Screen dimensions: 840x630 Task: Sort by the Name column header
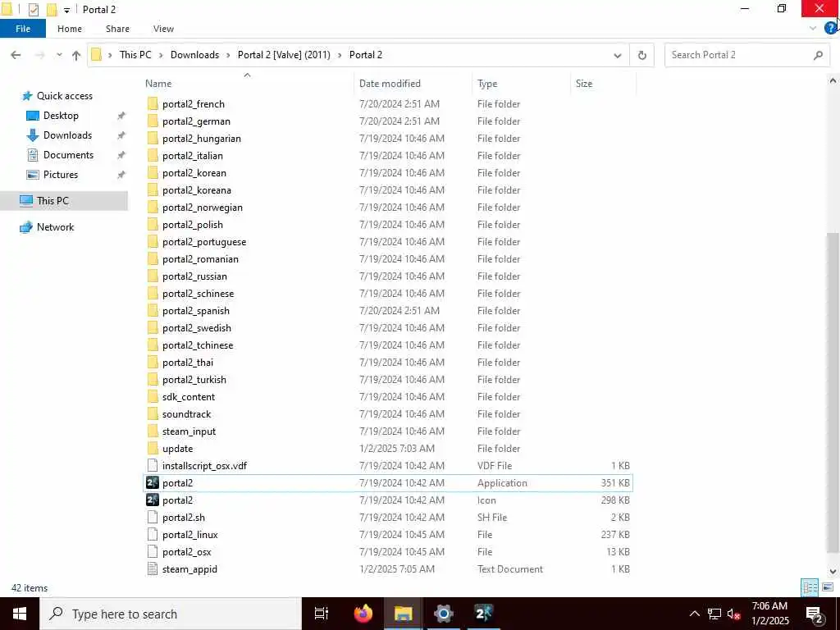click(x=247, y=84)
